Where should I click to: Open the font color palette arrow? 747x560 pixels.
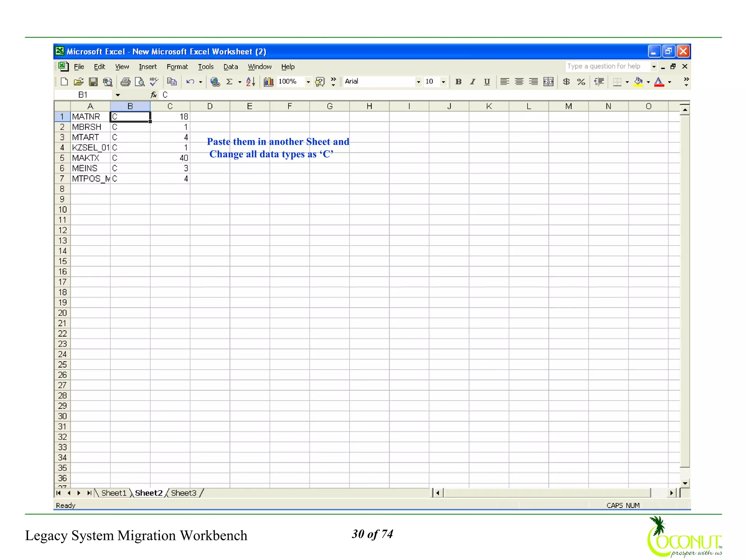tap(670, 82)
